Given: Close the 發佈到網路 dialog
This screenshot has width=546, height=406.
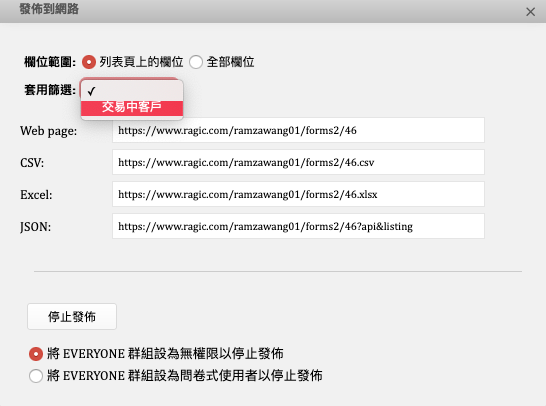Looking at the screenshot, I should click(530, 12).
